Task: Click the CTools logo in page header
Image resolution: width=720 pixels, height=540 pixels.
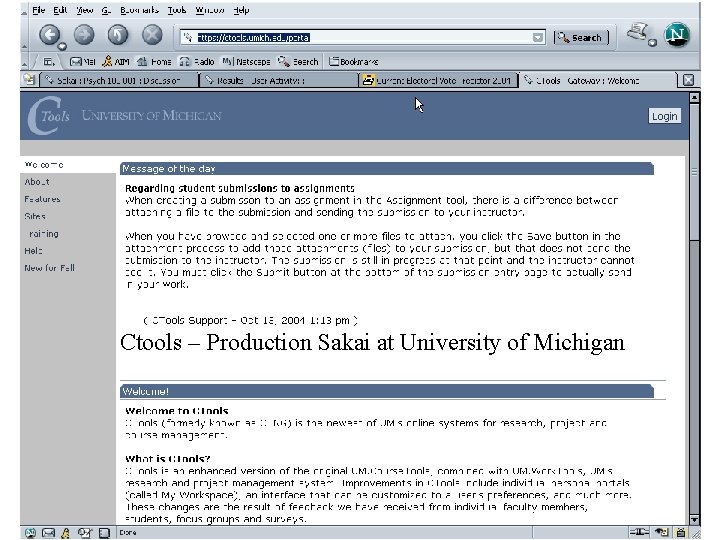Action: 49,115
